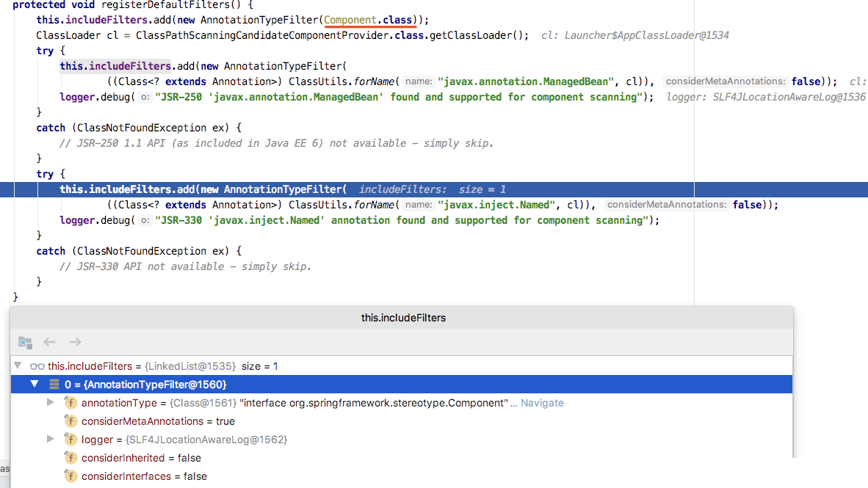Click the field icon beside considerInterfaces

[x=70, y=476]
